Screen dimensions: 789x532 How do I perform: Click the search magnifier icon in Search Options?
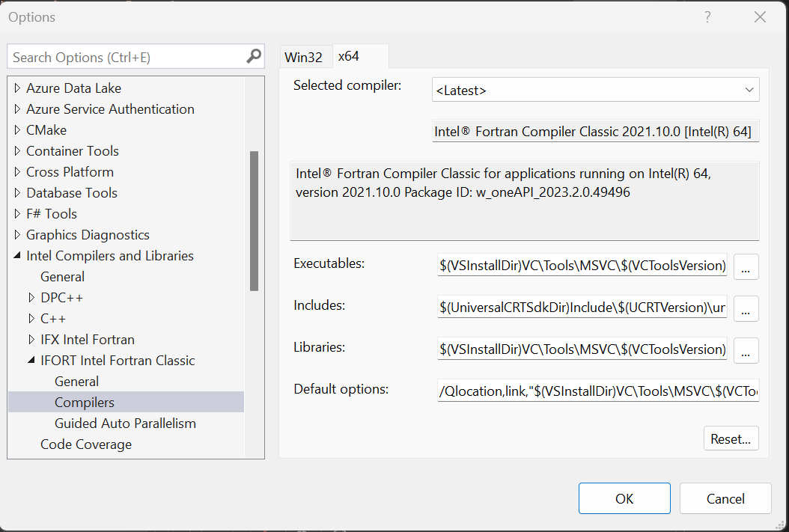pos(254,56)
